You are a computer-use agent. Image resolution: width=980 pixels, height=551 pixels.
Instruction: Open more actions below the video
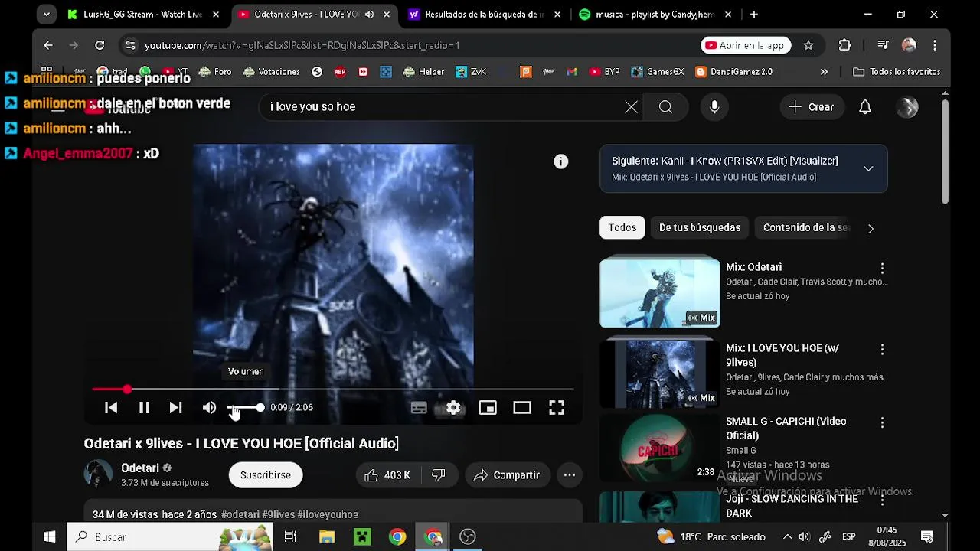coord(570,475)
